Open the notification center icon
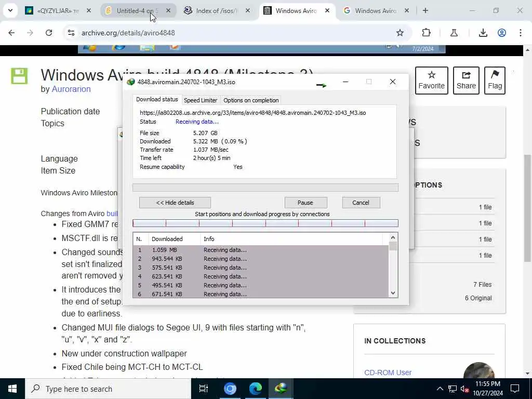 tap(515, 389)
